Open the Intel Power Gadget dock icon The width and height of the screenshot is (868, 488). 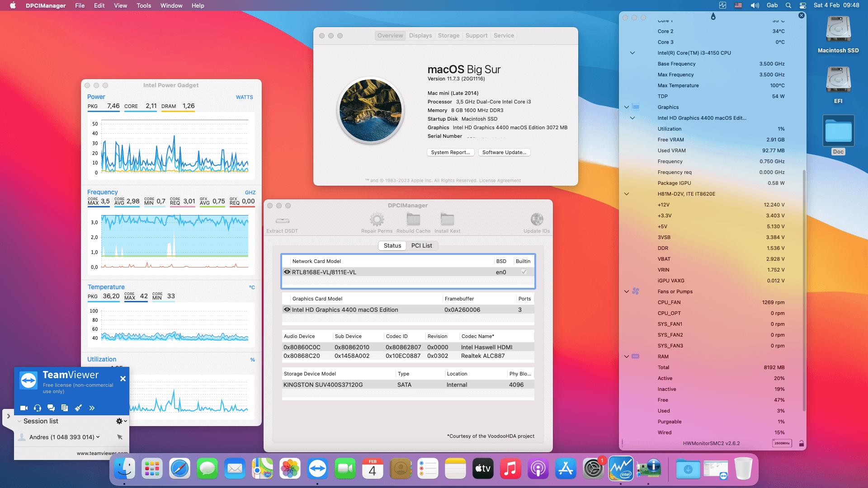pos(621,469)
